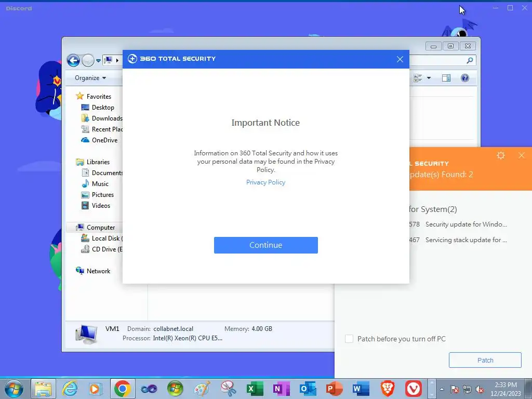Open the Documents library
Screen dimensions: 532x399
click(102, 172)
